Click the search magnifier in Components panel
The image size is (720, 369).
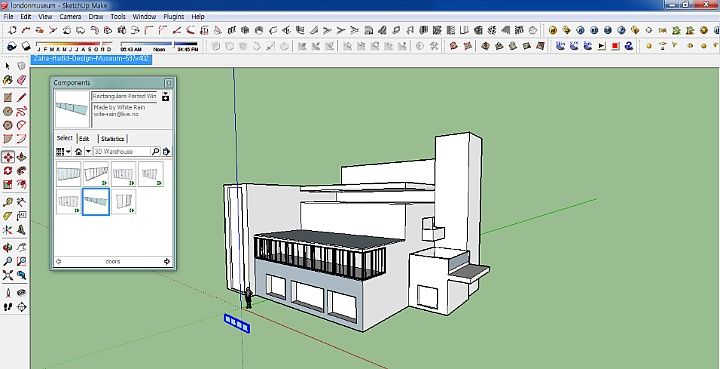(x=155, y=151)
